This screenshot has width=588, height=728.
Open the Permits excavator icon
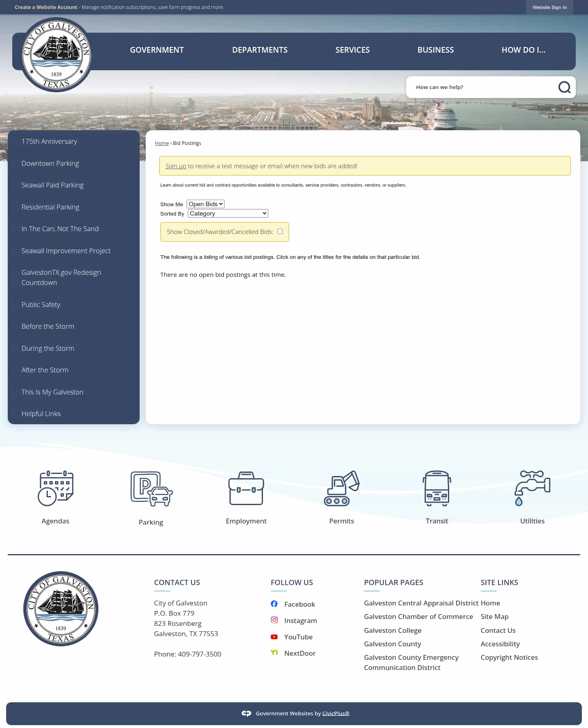(342, 488)
